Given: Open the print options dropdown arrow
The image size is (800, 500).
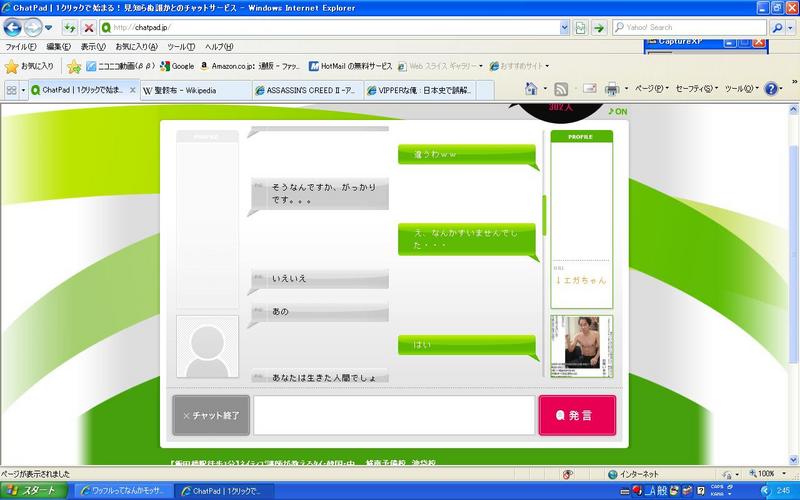Looking at the screenshot, I should point(626,89).
